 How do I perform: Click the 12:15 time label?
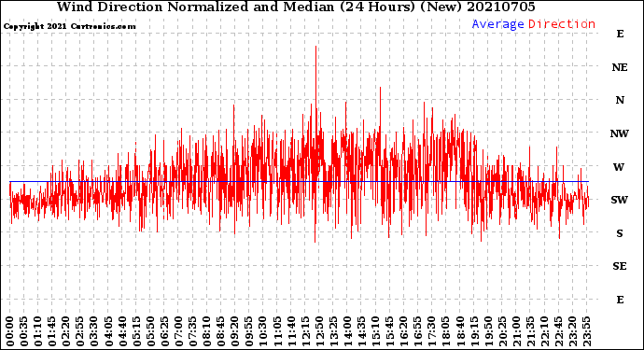(x=305, y=331)
